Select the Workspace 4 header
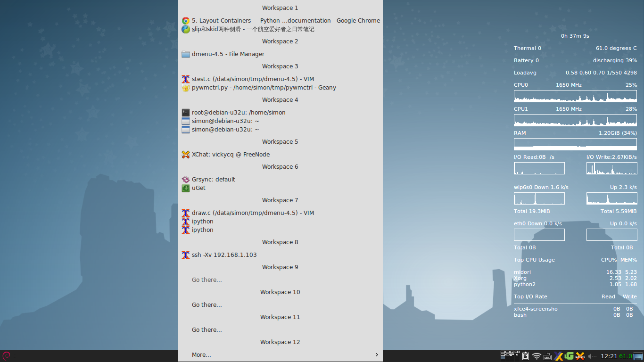The width and height of the screenshot is (644, 362). click(280, 100)
